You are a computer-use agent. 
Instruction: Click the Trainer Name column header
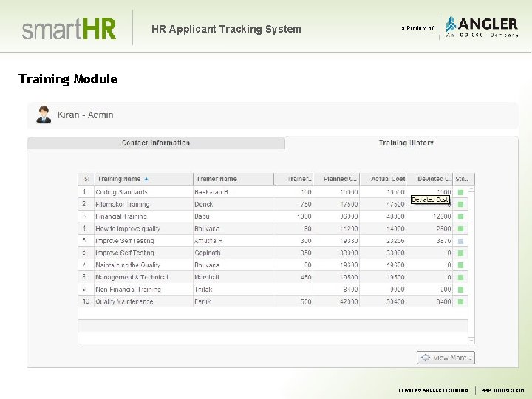pos(233,179)
